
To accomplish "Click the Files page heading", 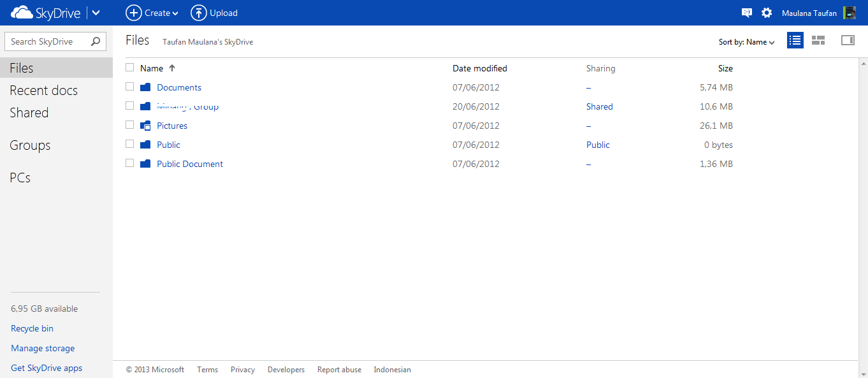I will (138, 40).
